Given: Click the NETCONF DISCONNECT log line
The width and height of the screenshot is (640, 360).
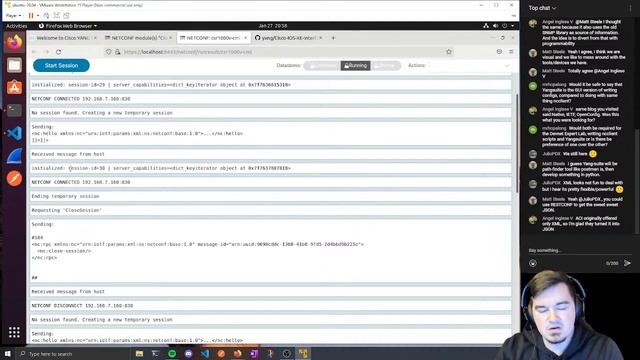Looking at the screenshot, I should tap(270, 305).
